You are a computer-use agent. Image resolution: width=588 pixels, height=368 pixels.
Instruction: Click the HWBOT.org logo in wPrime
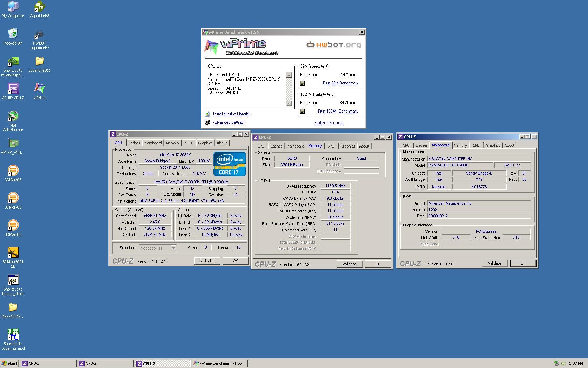(333, 45)
